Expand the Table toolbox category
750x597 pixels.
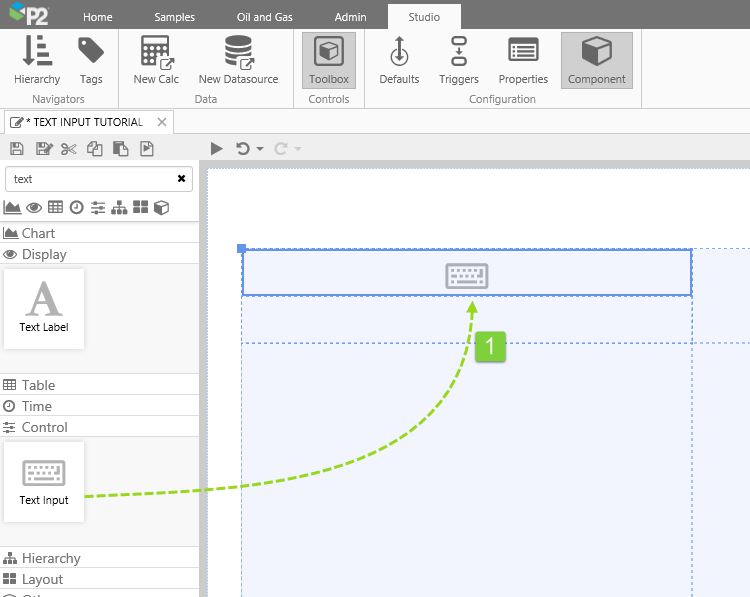pyautogui.click(x=38, y=385)
